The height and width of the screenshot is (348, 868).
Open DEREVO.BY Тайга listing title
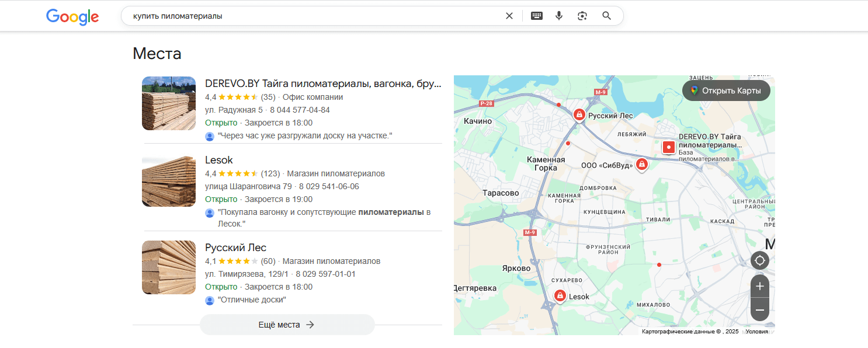[x=323, y=83]
